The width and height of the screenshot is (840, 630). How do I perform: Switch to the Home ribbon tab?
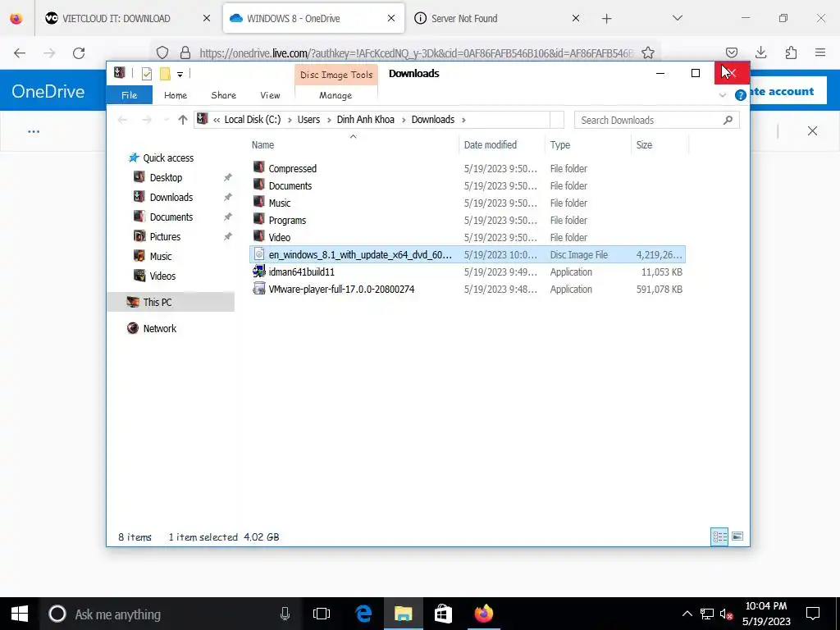click(x=176, y=95)
